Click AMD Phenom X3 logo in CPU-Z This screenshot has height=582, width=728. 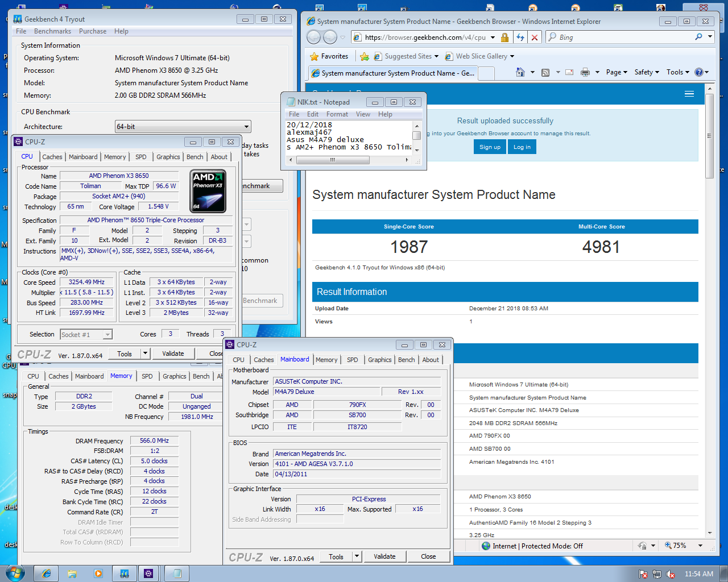pyautogui.click(x=208, y=192)
